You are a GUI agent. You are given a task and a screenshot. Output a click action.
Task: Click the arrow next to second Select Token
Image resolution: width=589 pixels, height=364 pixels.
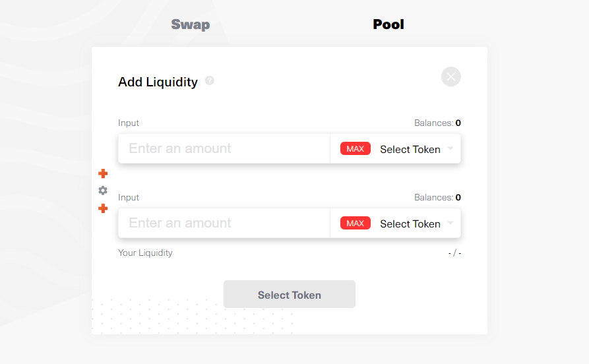click(450, 223)
